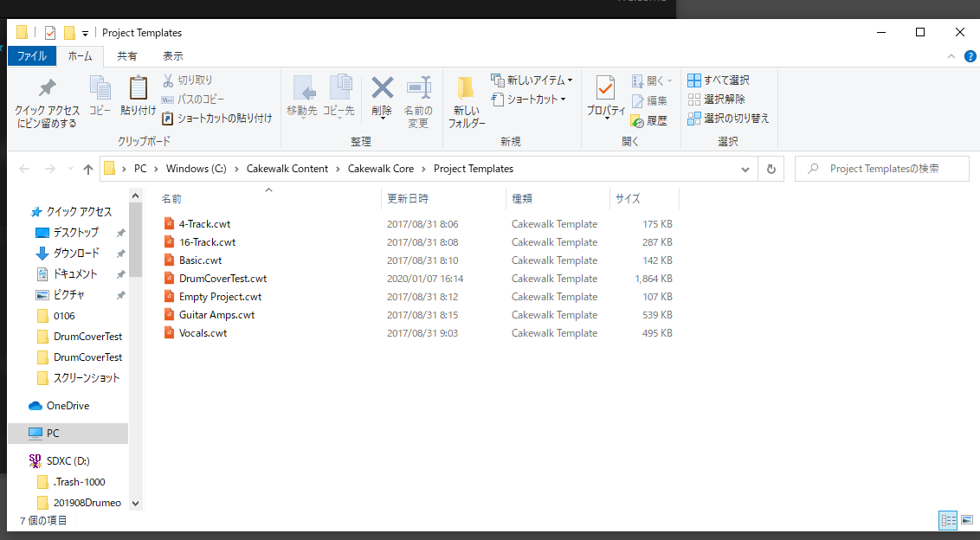980x540 pixels.
Task: Click Deselect (選択解除)
Action: pyautogui.click(x=716, y=99)
